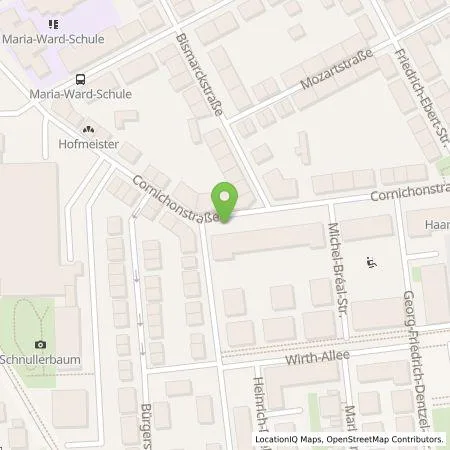
Task: Click the Mozartstraße street label
Action: [x=336, y=69]
